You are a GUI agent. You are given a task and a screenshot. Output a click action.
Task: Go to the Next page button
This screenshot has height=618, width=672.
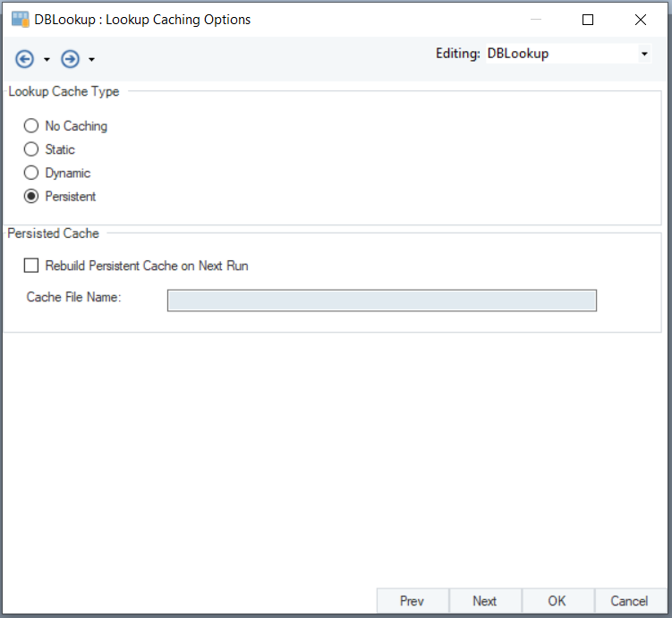point(484,601)
